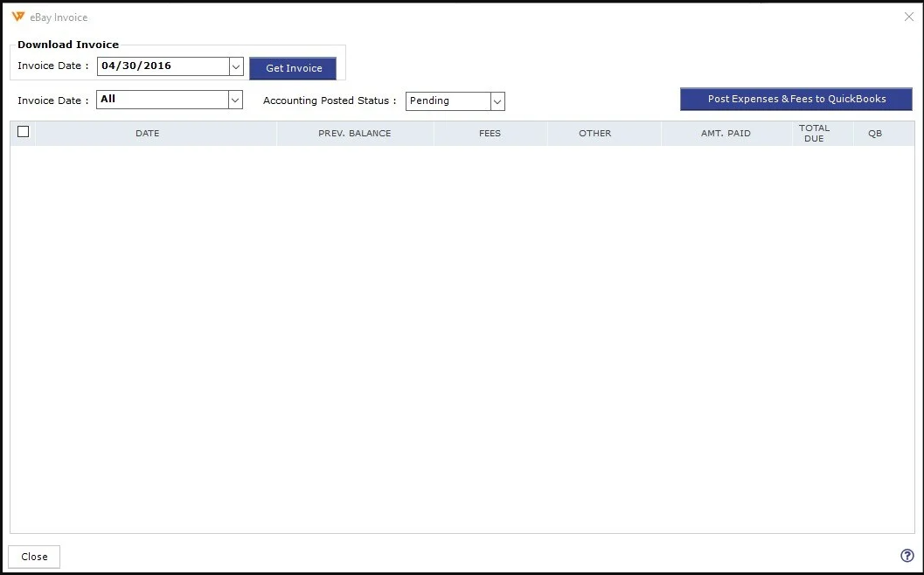Click the 04/30/2016 date input field
Viewport: 924px width, 575px height.
click(x=162, y=66)
